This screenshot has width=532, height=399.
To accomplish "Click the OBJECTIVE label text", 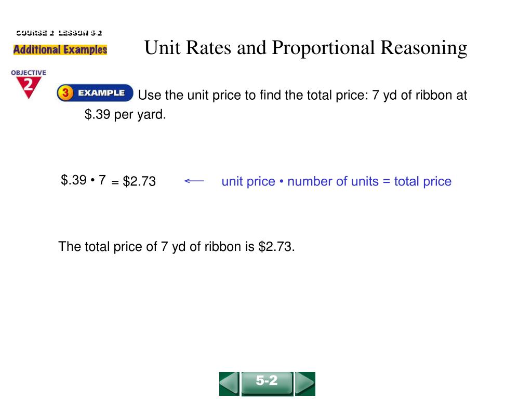I will (x=29, y=73).
